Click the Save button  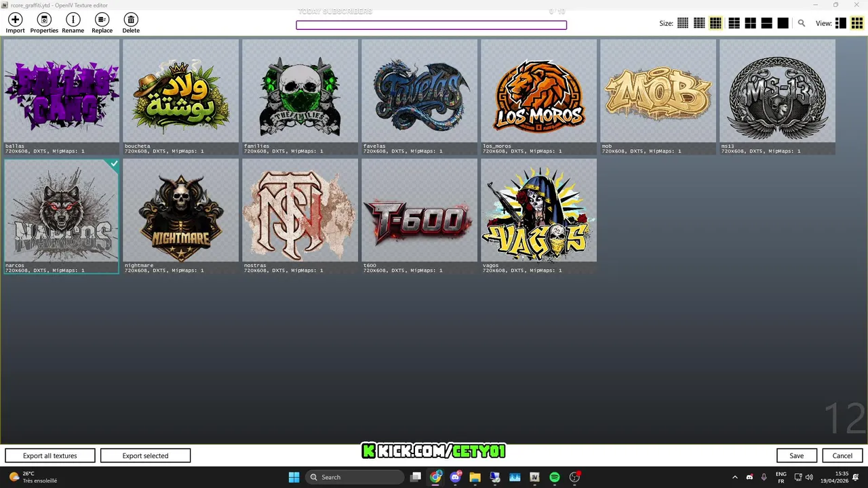797,455
